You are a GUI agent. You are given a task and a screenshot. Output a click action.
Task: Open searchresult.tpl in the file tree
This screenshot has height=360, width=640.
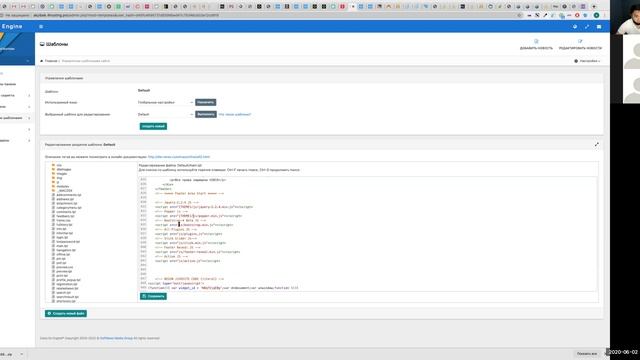point(67,297)
